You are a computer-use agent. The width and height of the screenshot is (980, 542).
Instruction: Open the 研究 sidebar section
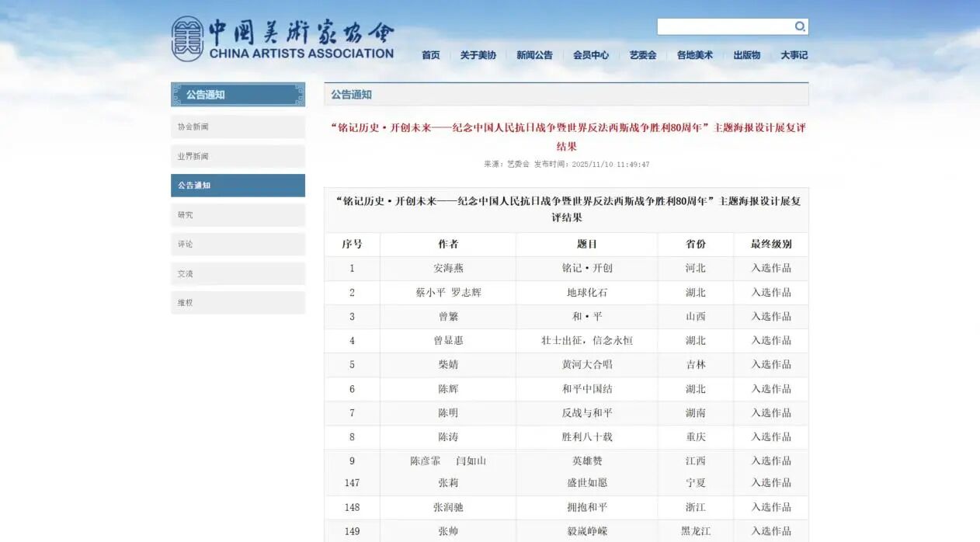[x=238, y=215]
